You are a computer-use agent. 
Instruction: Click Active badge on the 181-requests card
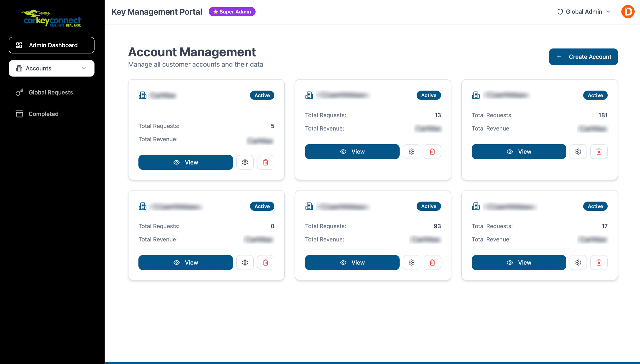click(595, 95)
